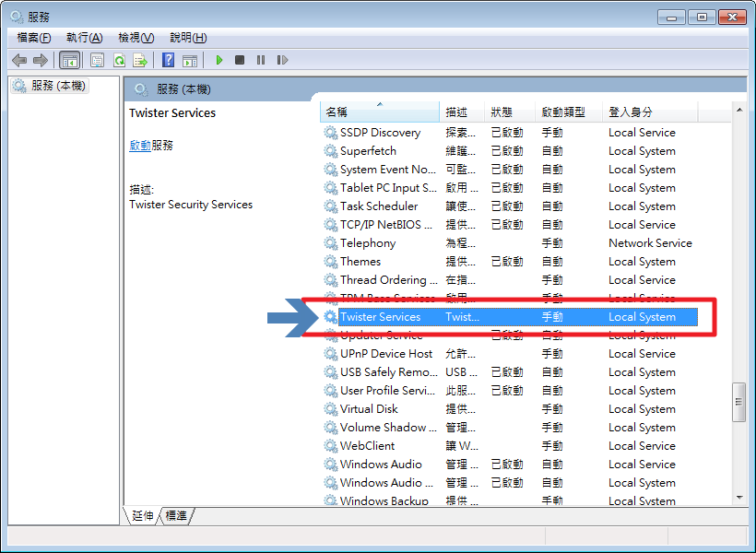Click the blue Help question mark icon
This screenshot has height=553, width=756.
(169, 60)
